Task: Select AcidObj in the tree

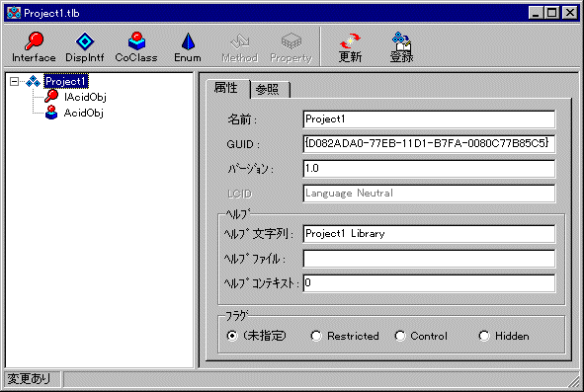Action: tap(83, 113)
